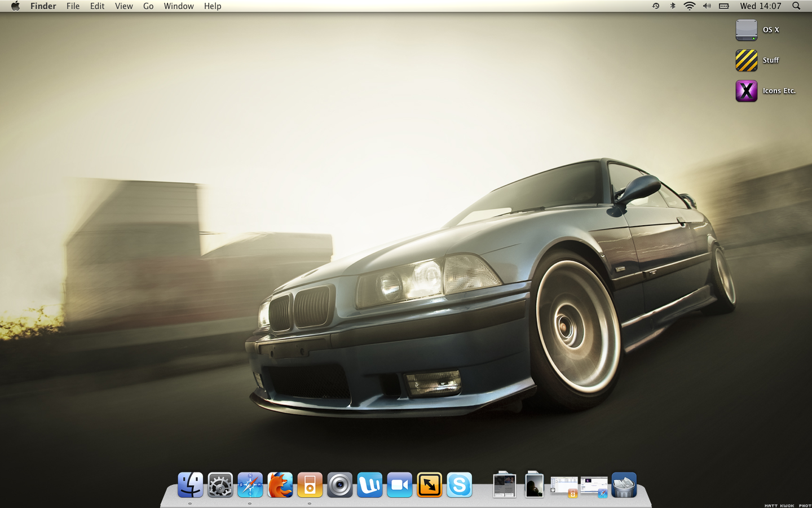Click the battery status icon
This screenshot has height=508, width=812.
tap(724, 6)
